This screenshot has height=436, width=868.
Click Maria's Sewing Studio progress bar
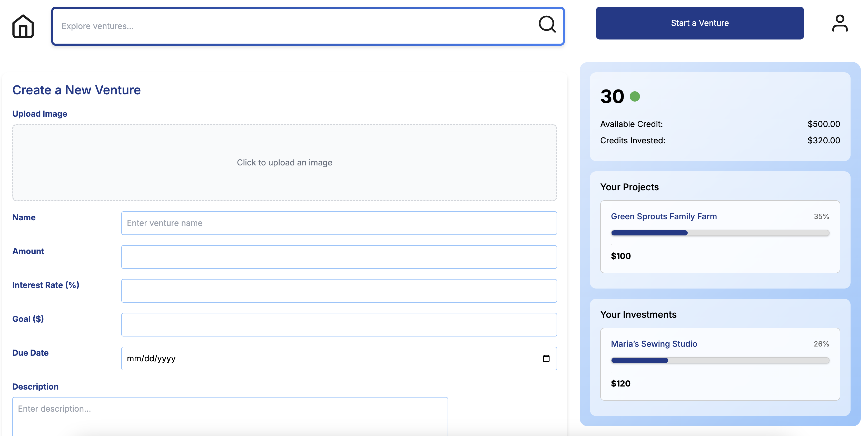click(x=720, y=360)
